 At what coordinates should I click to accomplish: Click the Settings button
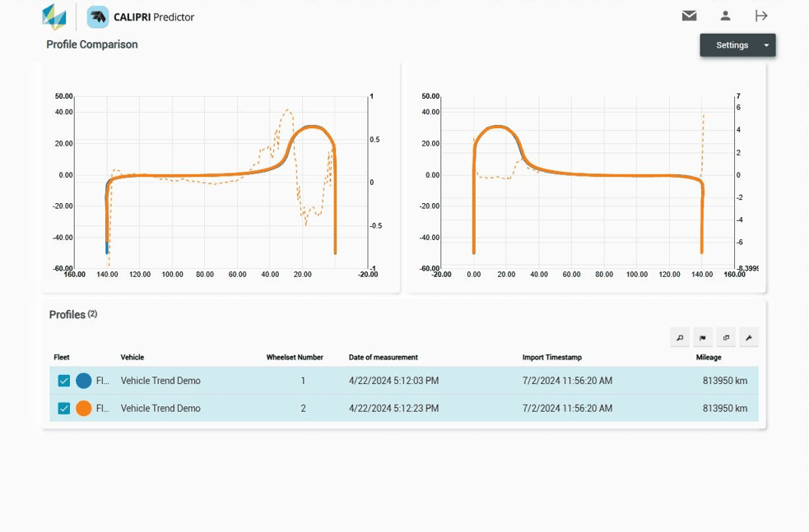tap(731, 45)
